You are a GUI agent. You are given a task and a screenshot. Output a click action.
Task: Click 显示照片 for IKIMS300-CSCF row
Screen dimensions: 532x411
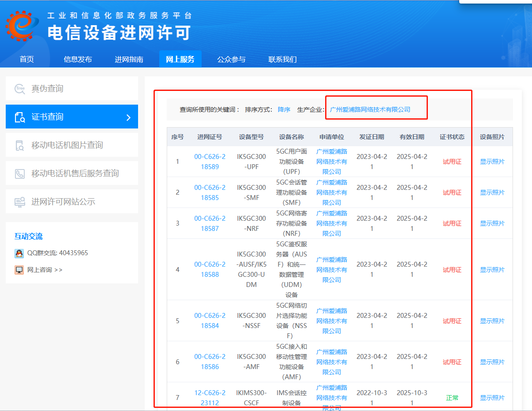point(492,398)
